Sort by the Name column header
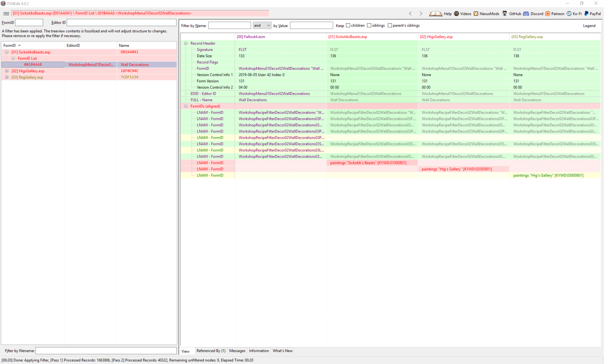This screenshot has width=604, height=364. [146, 45]
